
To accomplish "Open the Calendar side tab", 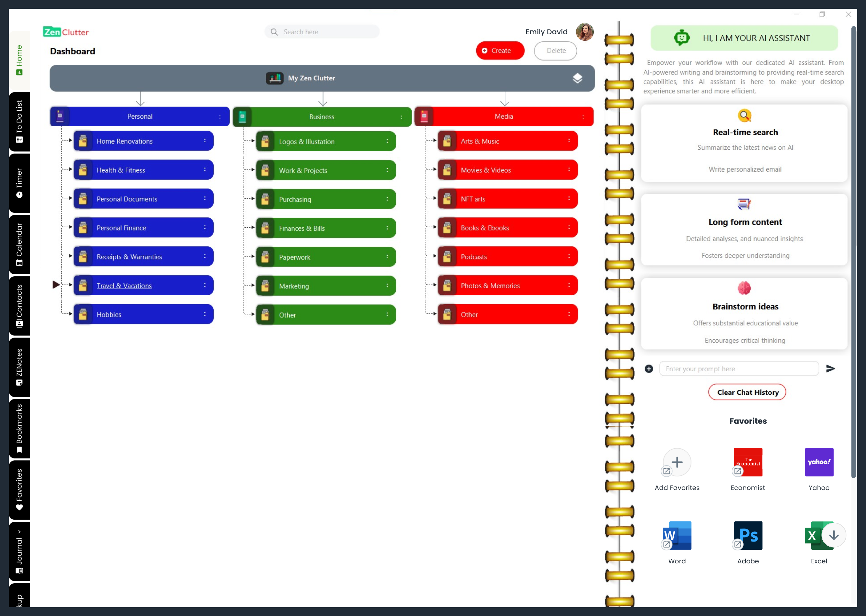I will click(19, 244).
